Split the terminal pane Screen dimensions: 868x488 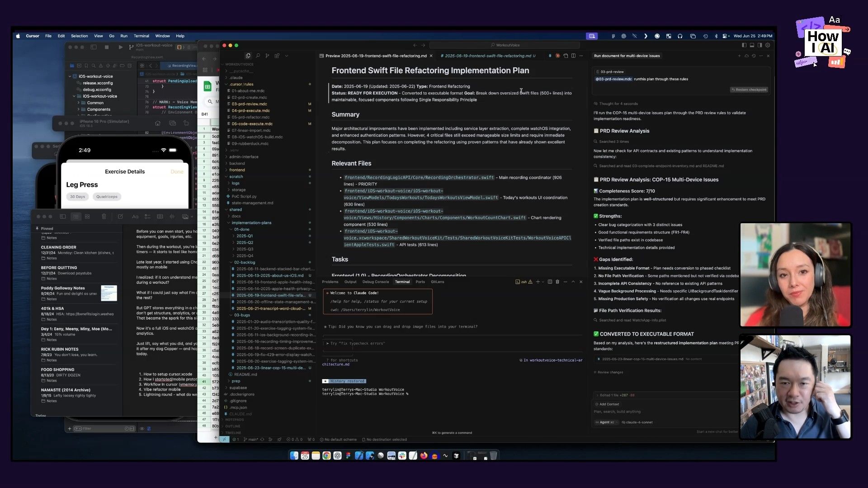550,282
